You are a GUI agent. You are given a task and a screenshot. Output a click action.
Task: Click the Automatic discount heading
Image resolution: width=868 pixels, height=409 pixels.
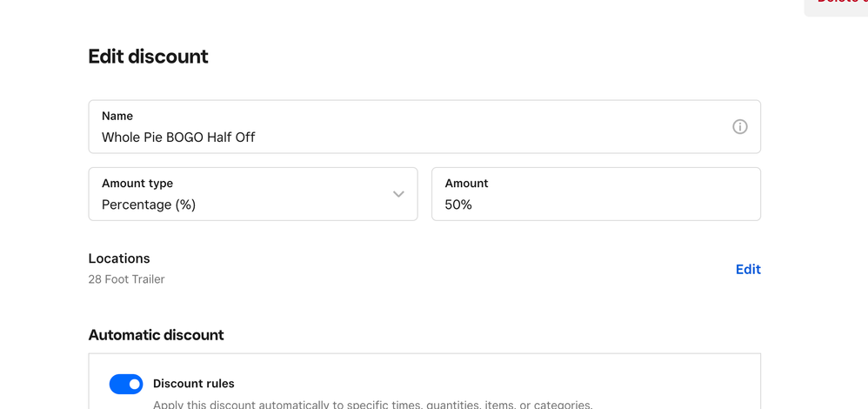(x=156, y=335)
